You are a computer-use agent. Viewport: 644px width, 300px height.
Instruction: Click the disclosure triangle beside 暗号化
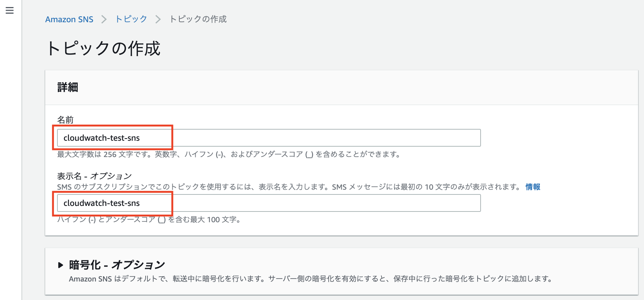(x=61, y=264)
